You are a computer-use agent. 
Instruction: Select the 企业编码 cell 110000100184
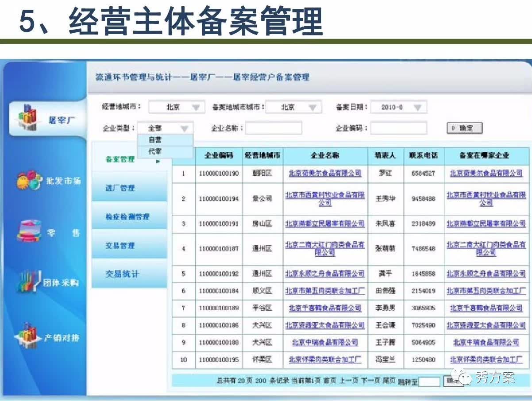coord(219,291)
